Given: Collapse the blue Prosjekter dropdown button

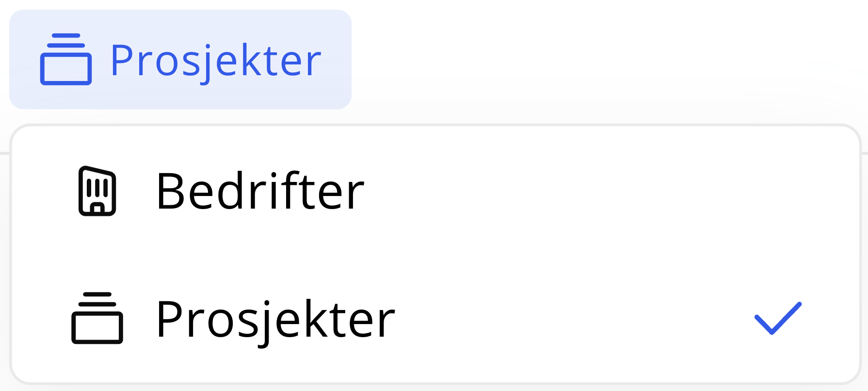Looking at the screenshot, I should 180,59.
